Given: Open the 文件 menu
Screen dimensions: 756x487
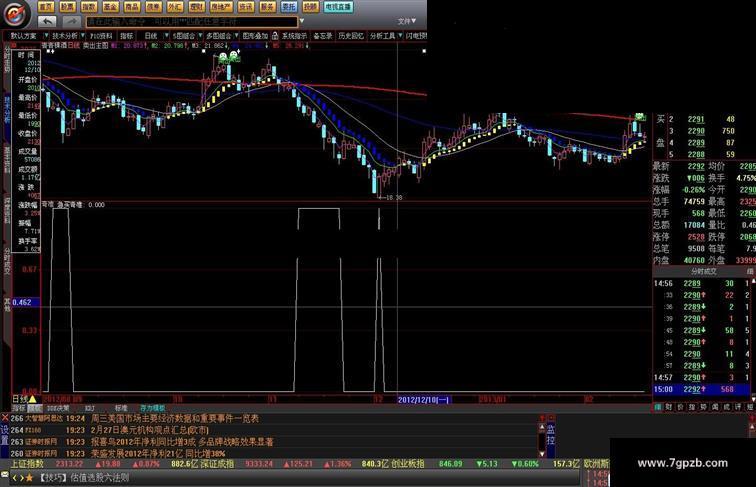Looking at the screenshot, I should (406, 21).
